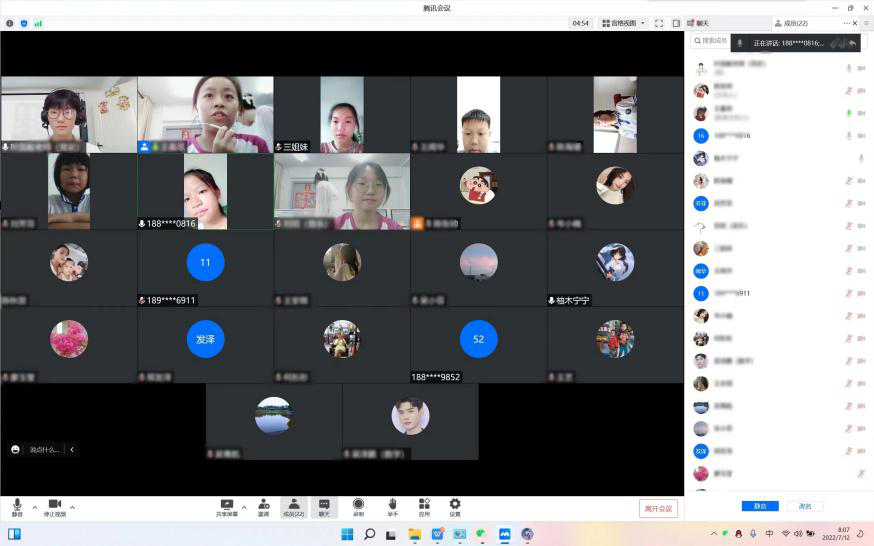
Task: Toggle side panel layout icon in top bar
Action: (676, 23)
